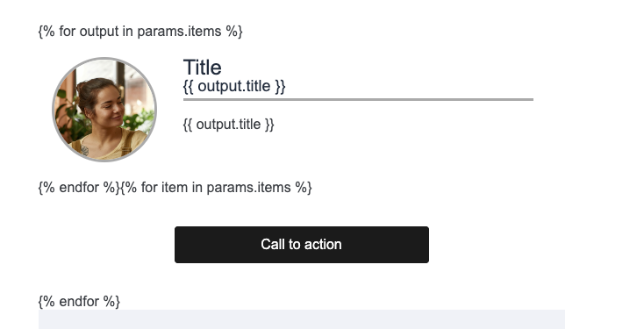Select the large Title heading
The height and width of the screenshot is (329, 644).
click(202, 68)
